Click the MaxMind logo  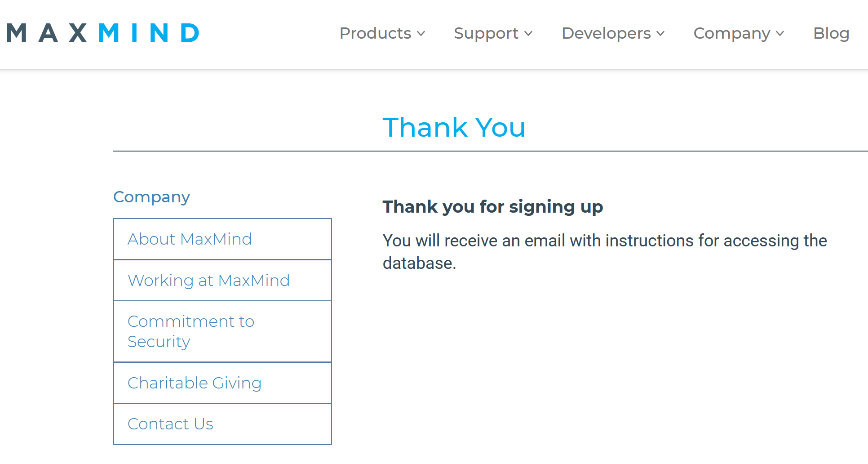pyautogui.click(x=103, y=33)
